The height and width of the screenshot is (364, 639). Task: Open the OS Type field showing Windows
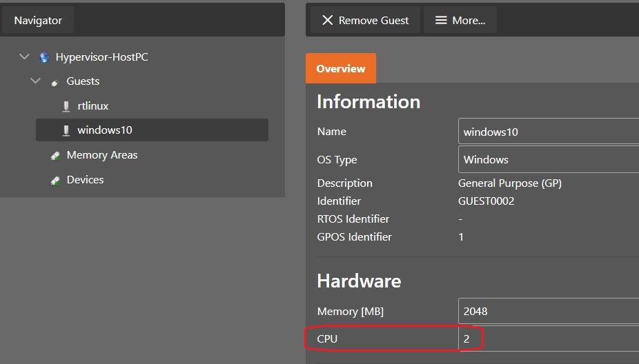(x=549, y=159)
